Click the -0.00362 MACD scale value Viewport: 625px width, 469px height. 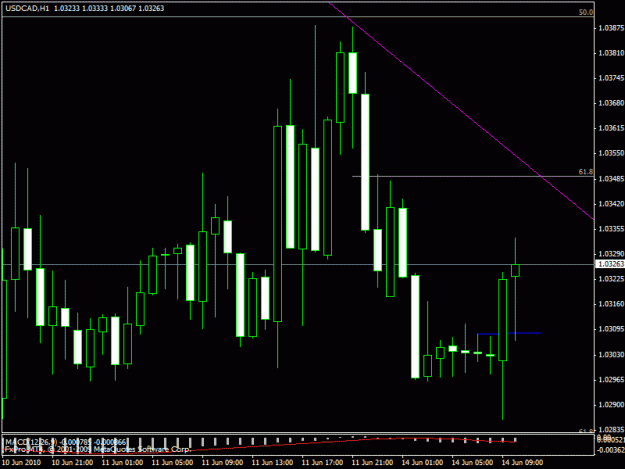(610, 450)
